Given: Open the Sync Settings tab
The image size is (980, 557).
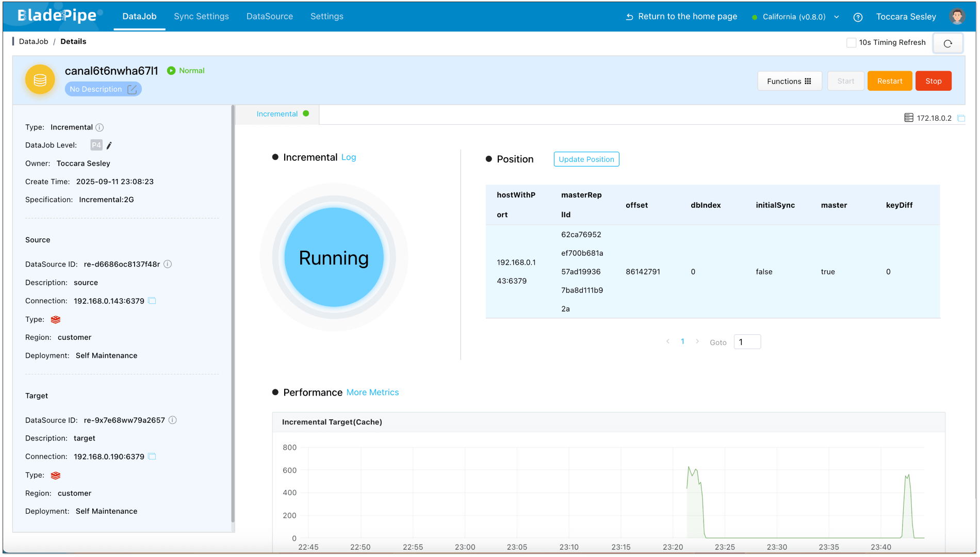Looking at the screenshot, I should point(201,17).
